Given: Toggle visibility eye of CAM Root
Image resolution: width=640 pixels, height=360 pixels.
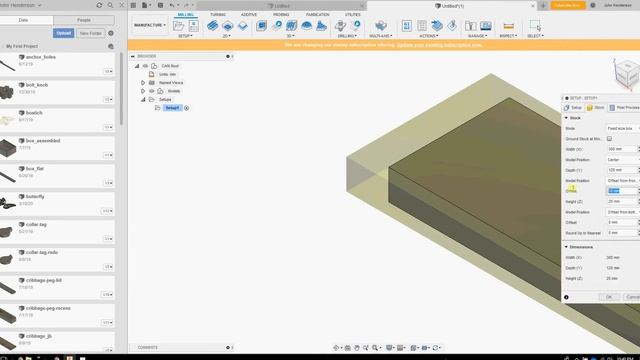Looking at the screenshot, I should point(145,66).
